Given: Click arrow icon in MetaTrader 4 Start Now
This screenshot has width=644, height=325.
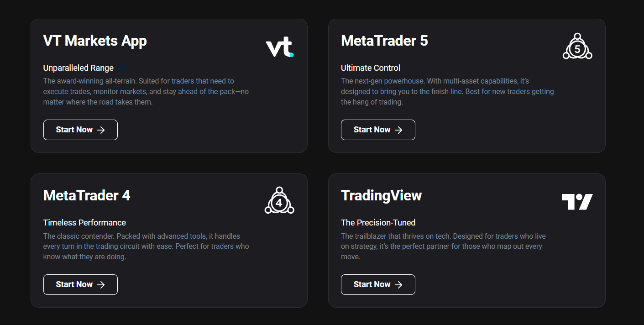Looking at the screenshot, I should pos(101,285).
